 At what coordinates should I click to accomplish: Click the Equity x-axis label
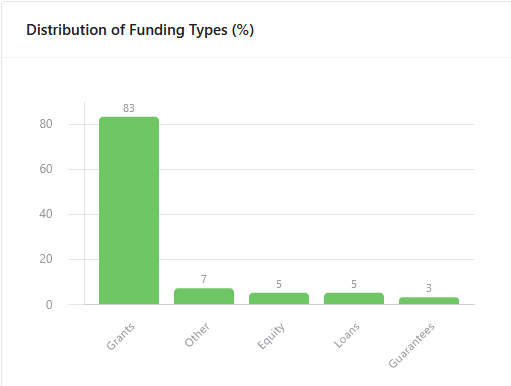pyautogui.click(x=271, y=336)
